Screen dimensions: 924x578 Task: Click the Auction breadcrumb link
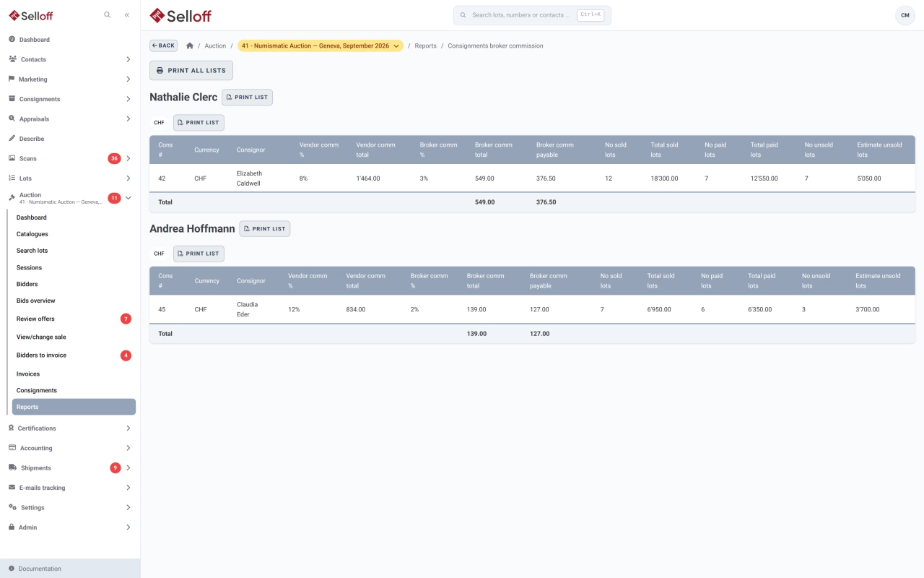click(215, 46)
